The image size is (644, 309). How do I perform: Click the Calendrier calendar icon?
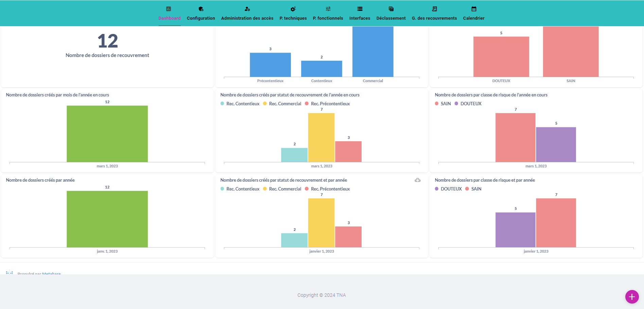474,9
